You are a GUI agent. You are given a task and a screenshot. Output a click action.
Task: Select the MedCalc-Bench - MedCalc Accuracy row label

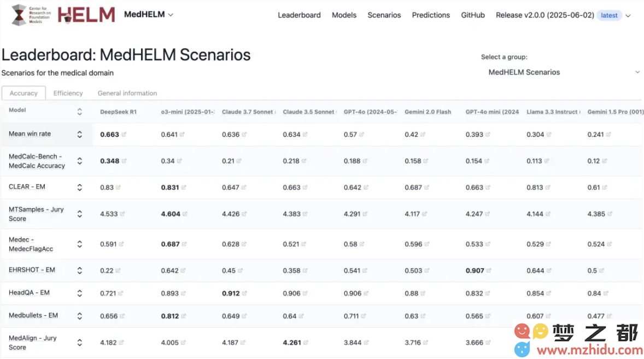click(37, 161)
